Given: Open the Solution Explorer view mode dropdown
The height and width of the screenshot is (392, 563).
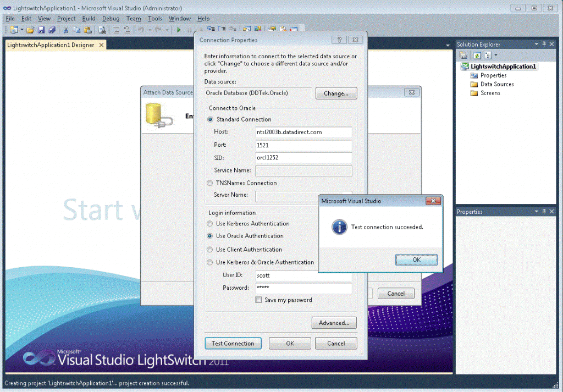Looking at the screenshot, I should click(495, 55).
